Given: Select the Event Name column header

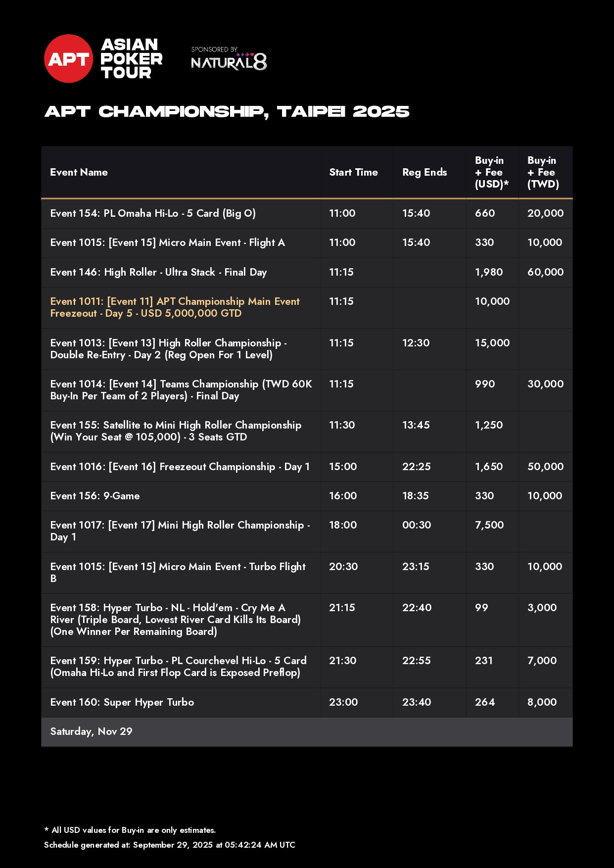Looking at the screenshot, I should pos(79,172).
